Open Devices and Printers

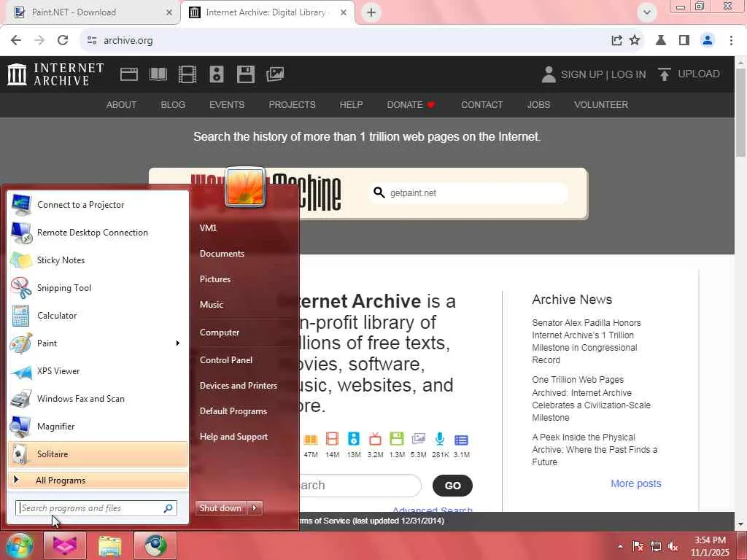(x=239, y=386)
